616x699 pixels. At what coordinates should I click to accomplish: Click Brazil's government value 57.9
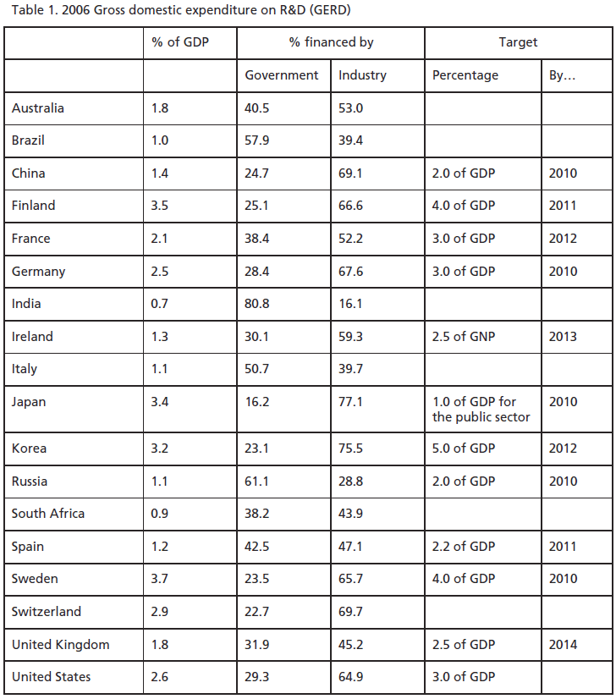256,140
